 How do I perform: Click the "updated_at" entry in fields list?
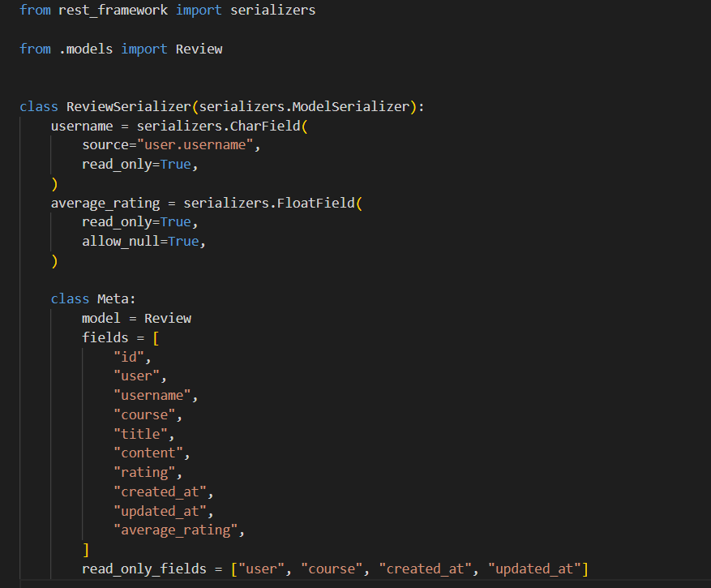tap(160, 511)
